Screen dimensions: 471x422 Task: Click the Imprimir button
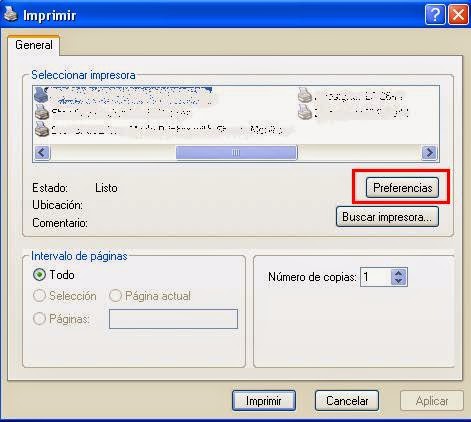click(x=264, y=401)
